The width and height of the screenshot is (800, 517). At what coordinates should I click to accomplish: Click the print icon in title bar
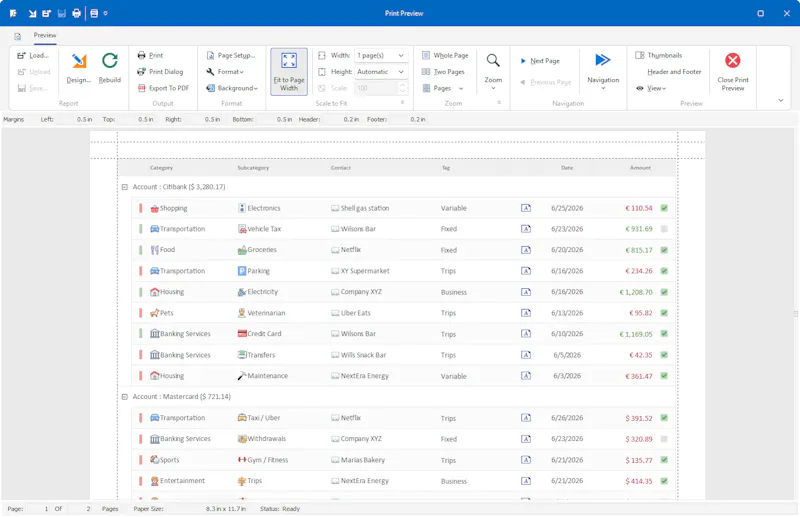(76, 13)
